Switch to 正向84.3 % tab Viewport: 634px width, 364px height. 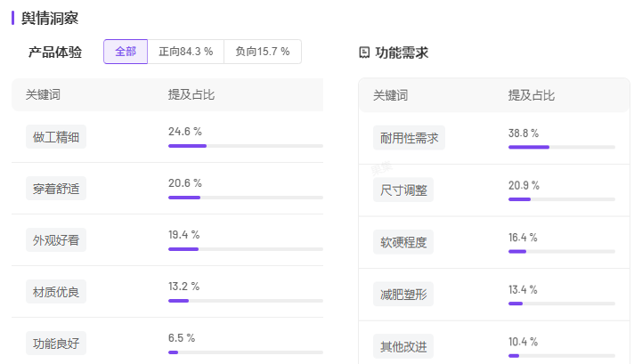[x=185, y=52]
